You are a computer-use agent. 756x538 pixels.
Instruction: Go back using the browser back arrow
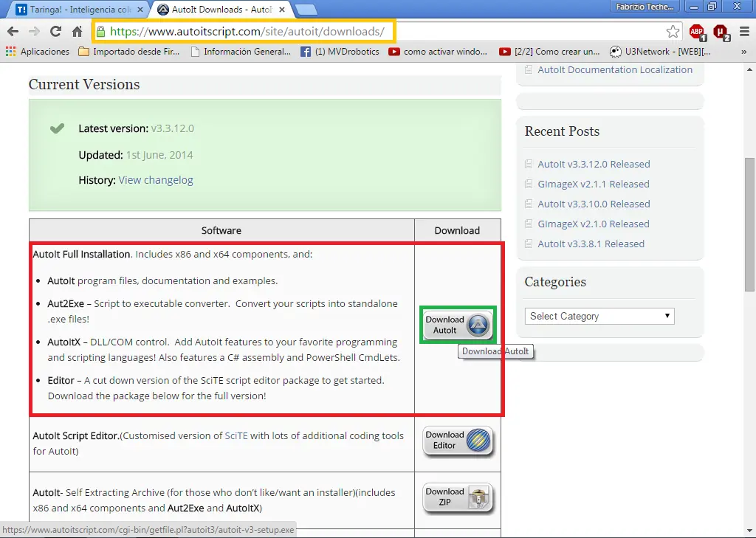(13, 32)
